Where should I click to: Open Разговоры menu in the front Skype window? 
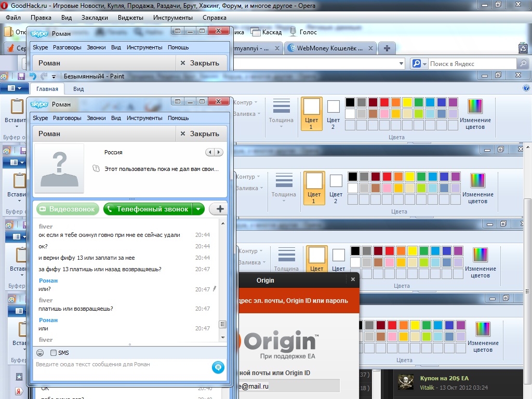click(67, 118)
